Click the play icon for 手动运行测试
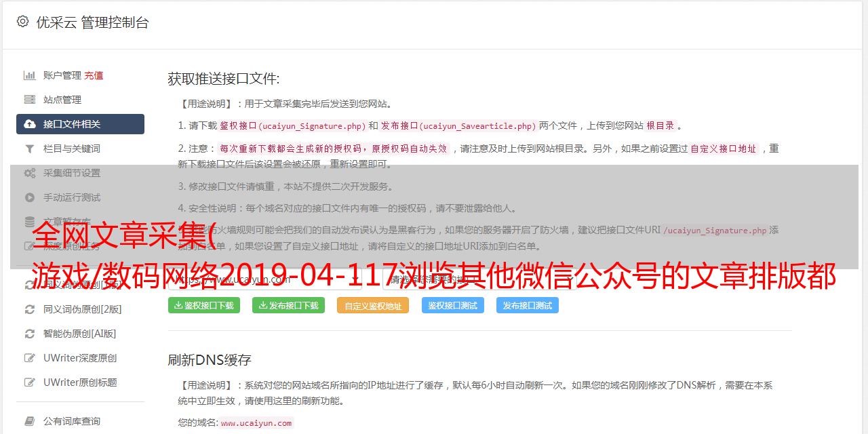 coord(30,197)
